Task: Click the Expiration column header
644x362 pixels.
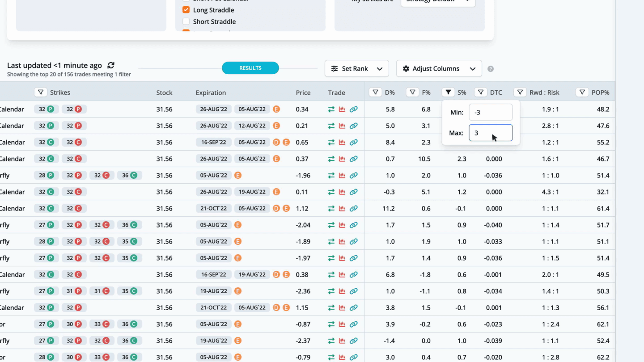Action: coord(211,93)
